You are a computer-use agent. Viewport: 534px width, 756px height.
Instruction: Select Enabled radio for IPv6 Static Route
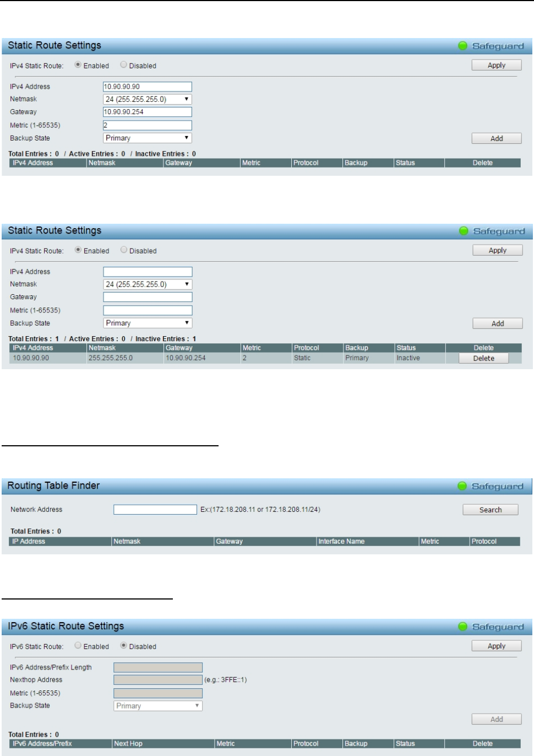(78, 646)
